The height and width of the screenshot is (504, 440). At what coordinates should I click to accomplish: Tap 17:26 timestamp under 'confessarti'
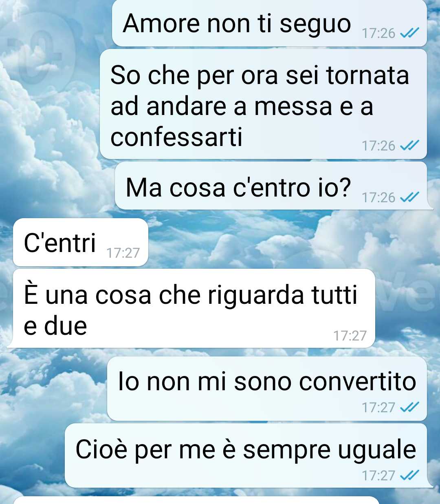pyautogui.click(x=378, y=146)
